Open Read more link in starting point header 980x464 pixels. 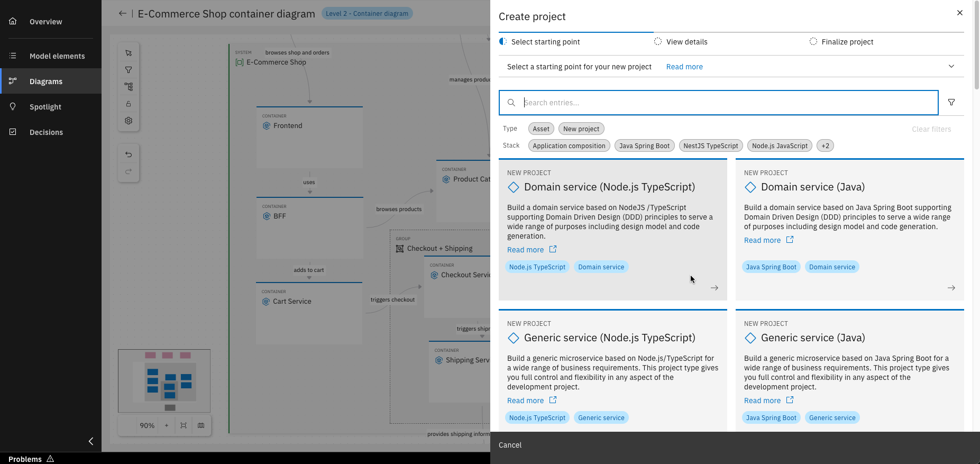[x=684, y=67]
